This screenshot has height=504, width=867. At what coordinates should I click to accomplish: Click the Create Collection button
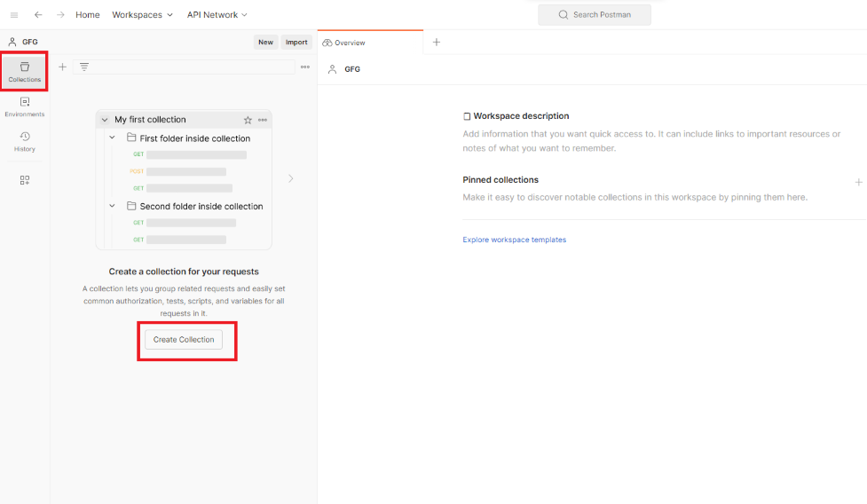click(184, 339)
